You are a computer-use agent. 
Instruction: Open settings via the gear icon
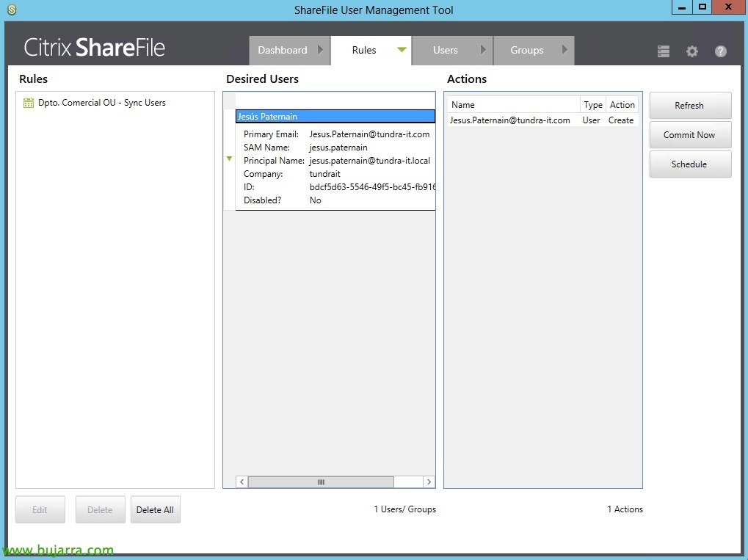692,51
